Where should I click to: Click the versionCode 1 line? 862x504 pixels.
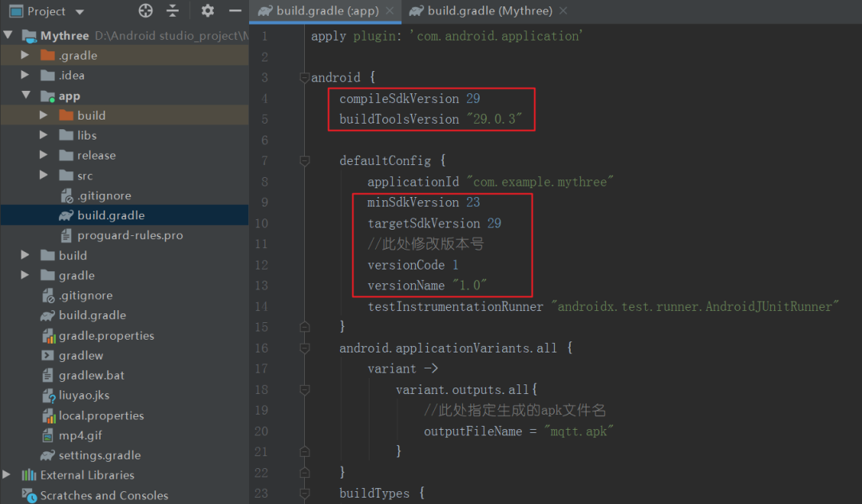413,266
